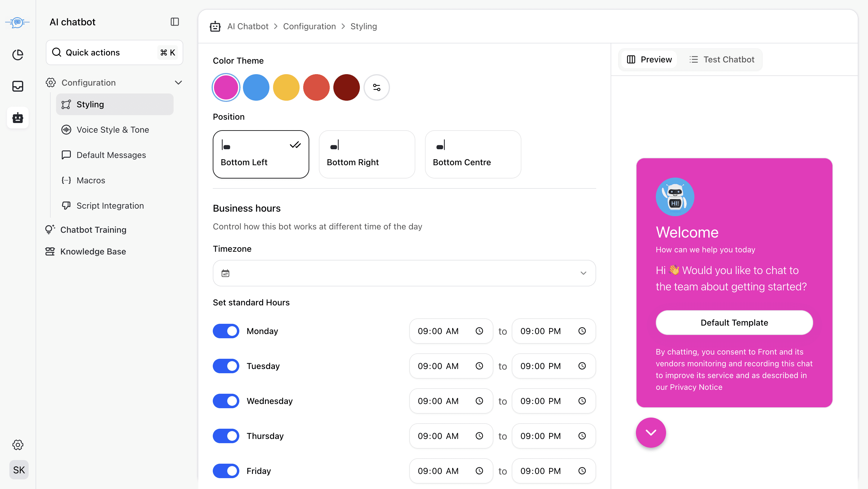Select Bottom Right position option
This screenshot has height=489, width=868.
tap(366, 154)
